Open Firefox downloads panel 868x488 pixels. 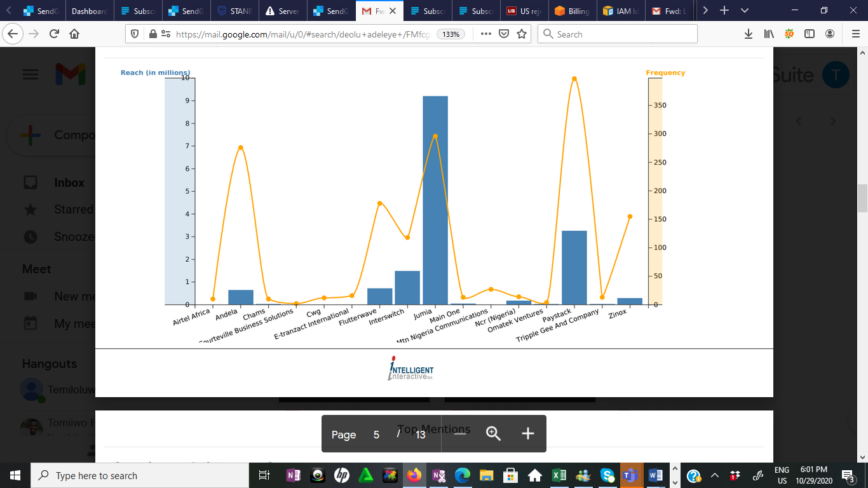pyautogui.click(x=749, y=34)
